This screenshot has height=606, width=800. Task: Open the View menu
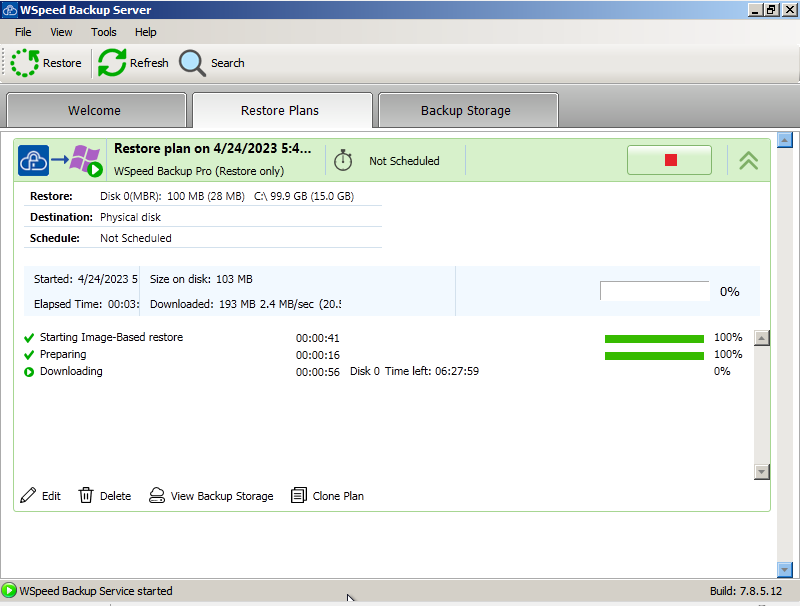pyautogui.click(x=61, y=32)
